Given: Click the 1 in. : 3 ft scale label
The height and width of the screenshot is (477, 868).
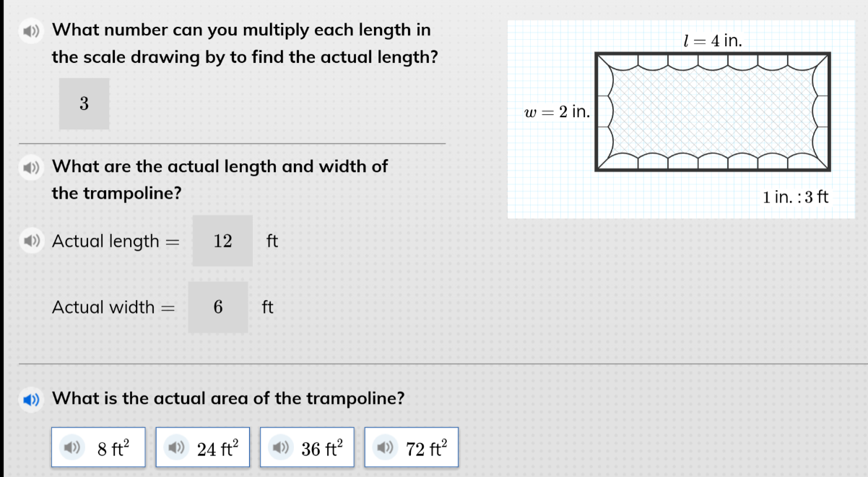Looking at the screenshot, I should point(795,197).
